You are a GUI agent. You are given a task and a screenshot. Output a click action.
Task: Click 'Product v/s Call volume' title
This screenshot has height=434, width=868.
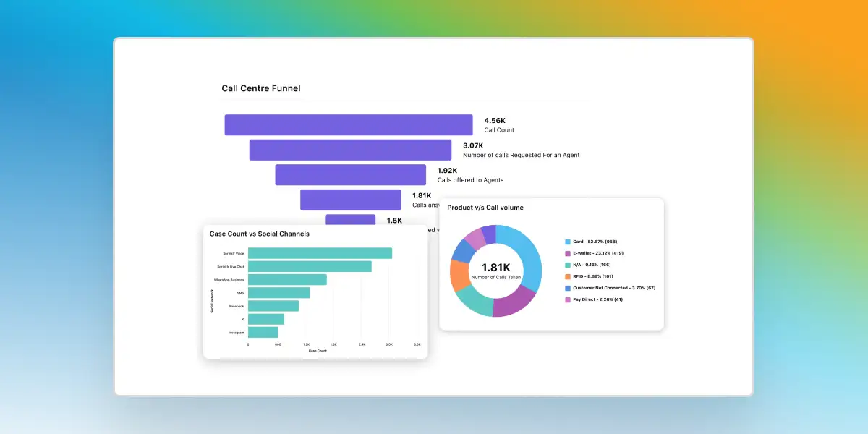coord(485,208)
